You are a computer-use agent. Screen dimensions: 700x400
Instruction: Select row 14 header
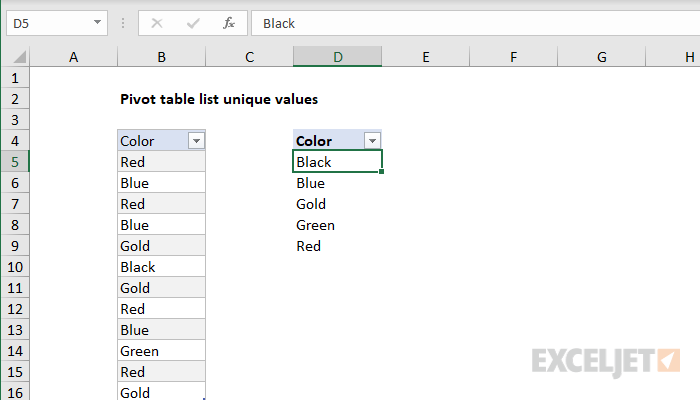(15, 351)
